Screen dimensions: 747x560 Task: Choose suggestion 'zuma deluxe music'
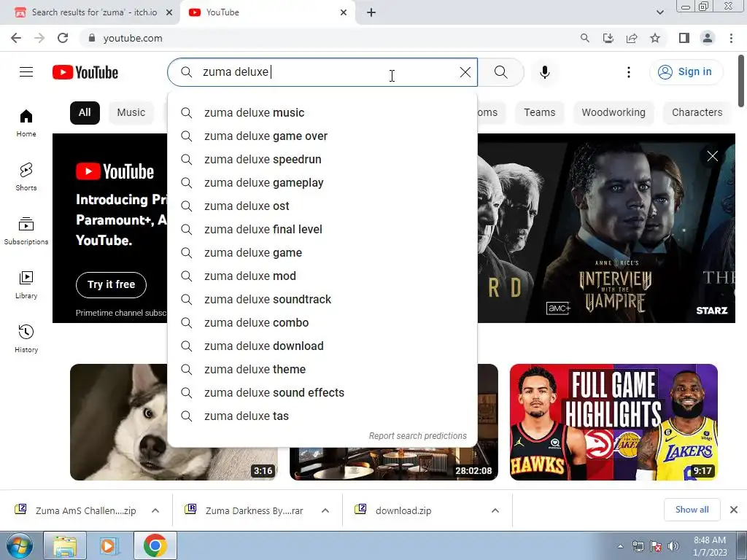(322, 113)
